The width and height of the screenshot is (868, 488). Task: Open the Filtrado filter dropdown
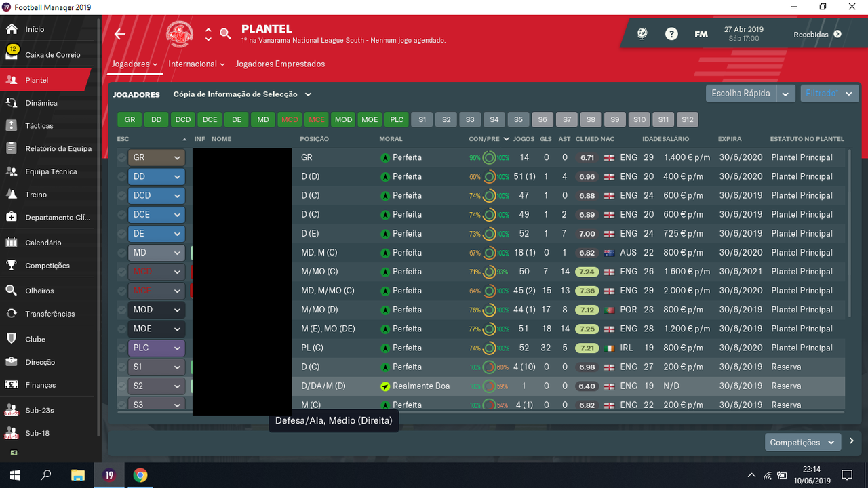pos(830,94)
